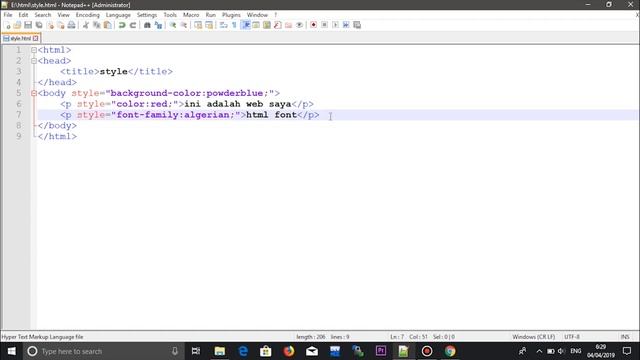Toggle file monitoring eye icon
Viewport: 640px width, 360px height.
[299, 25]
